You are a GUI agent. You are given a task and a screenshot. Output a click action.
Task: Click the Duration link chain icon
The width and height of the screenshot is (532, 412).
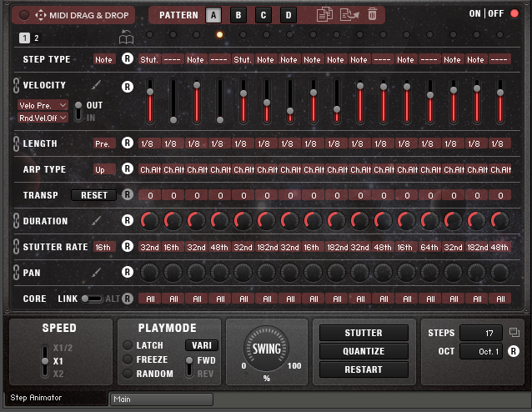pyautogui.click(x=16, y=220)
